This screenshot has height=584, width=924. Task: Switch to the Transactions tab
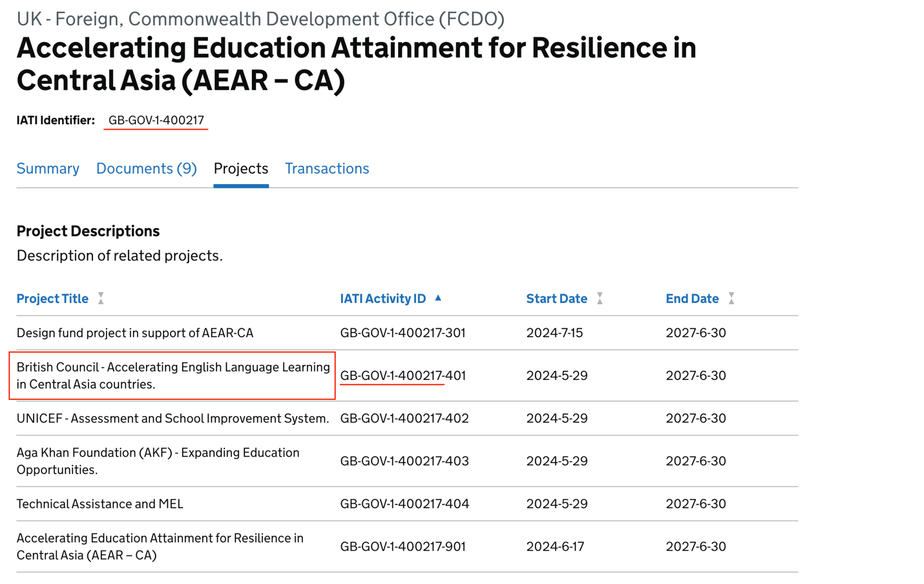(x=327, y=169)
